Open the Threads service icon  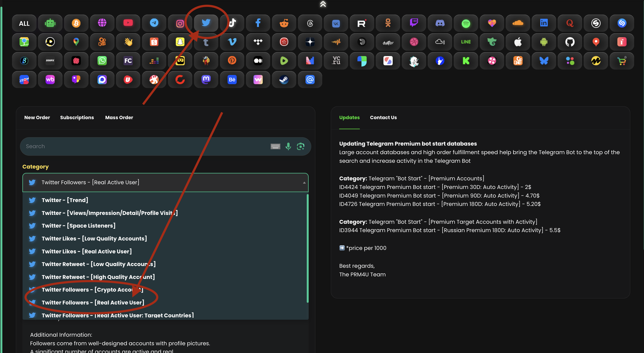[310, 23]
